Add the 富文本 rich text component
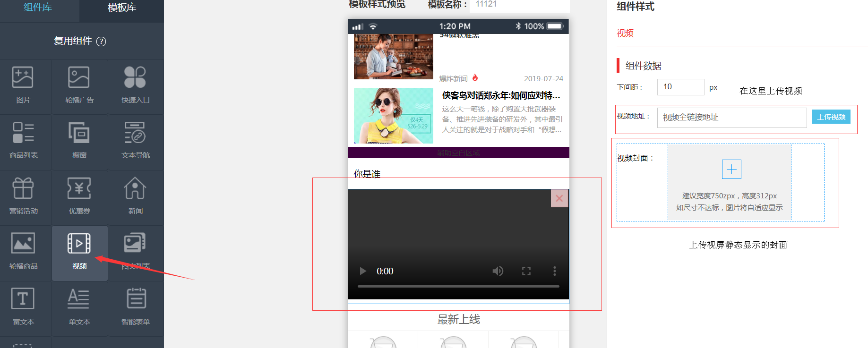The height and width of the screenshot is (348, 868). click(23, 307)
